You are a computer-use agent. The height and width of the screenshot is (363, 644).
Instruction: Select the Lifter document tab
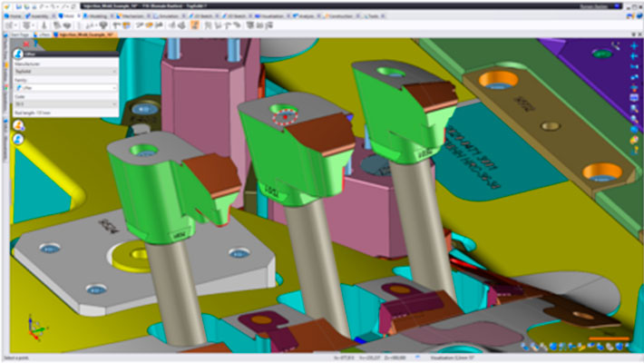(x=44, y=34)
